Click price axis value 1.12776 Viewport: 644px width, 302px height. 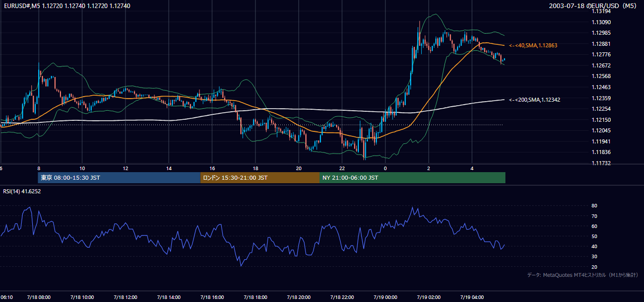point(601,54)
